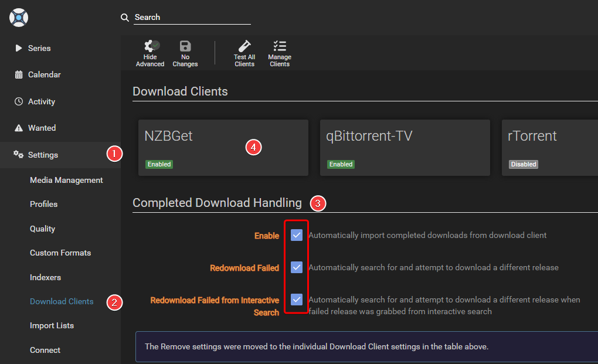Click the Hide Advanced gear icon
This screenshot has width=598, height=364.
(150, 46)
